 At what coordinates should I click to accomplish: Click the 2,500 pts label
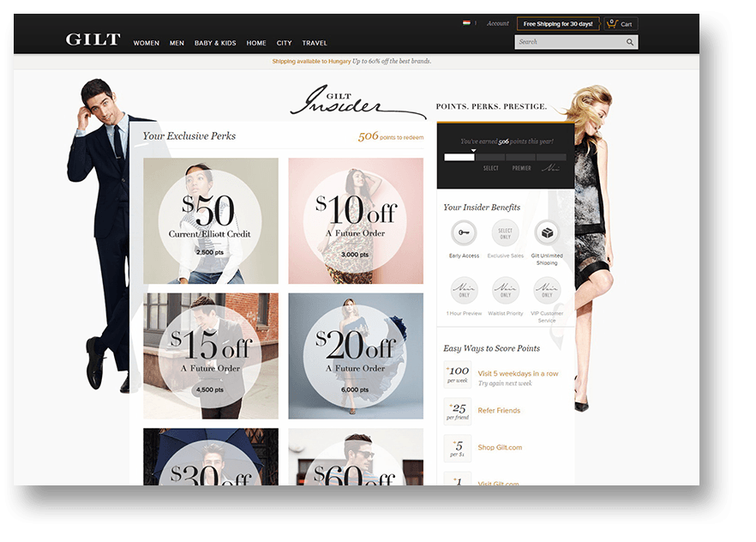point(210,252)
